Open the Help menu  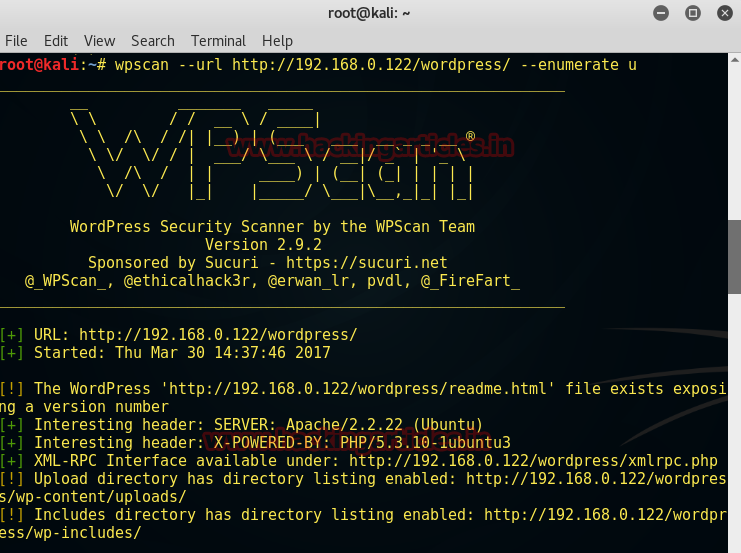[277, 41]
